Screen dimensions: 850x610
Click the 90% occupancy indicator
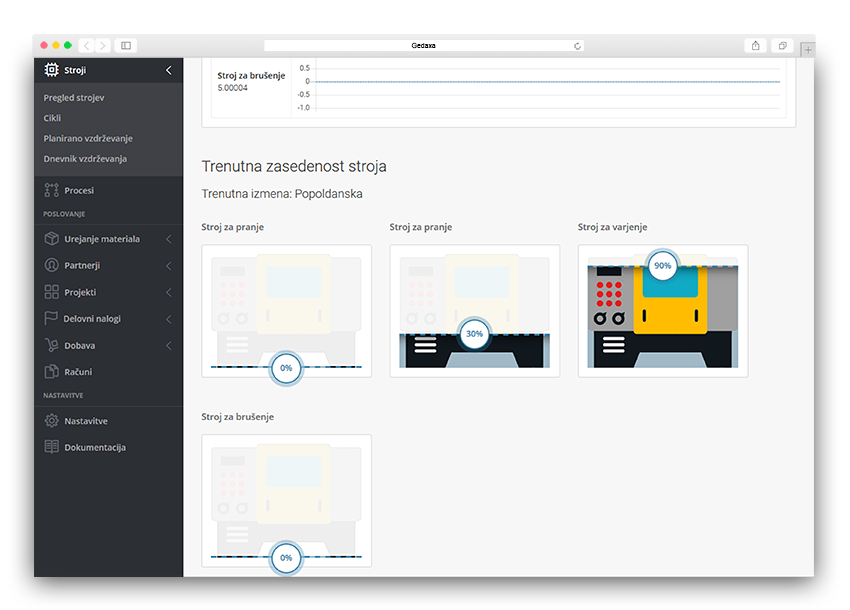click(x=662, y=266)
